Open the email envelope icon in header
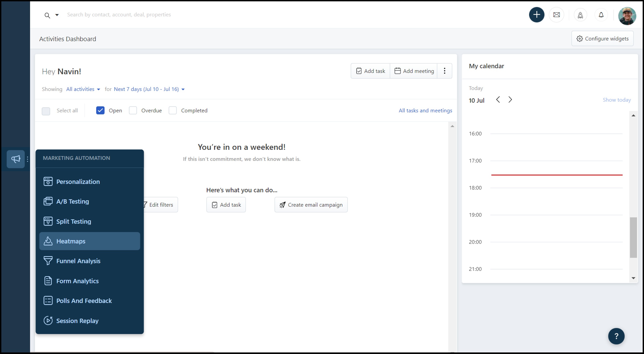The height and width of the screenshot is (354, 644). 556,15
